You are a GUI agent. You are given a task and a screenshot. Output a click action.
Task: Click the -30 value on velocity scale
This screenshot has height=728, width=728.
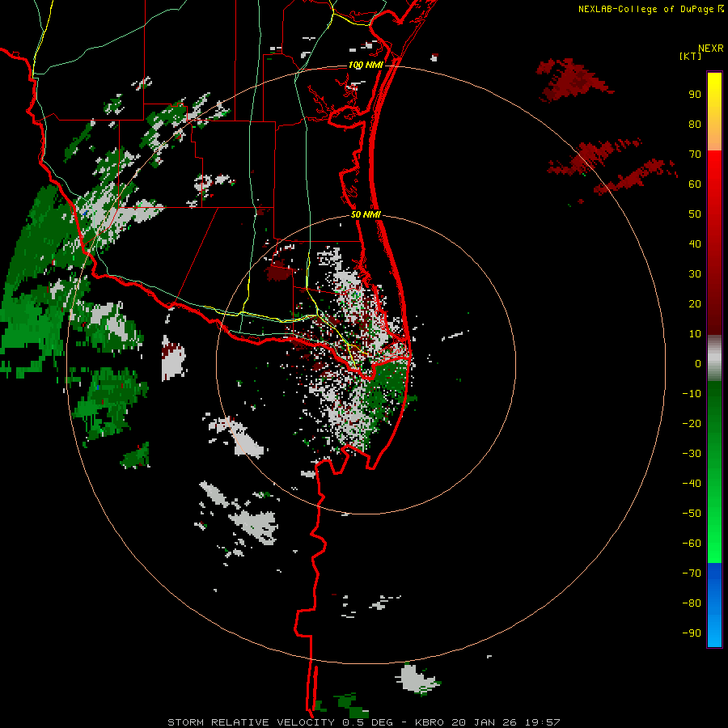click(x=692, y=454)
